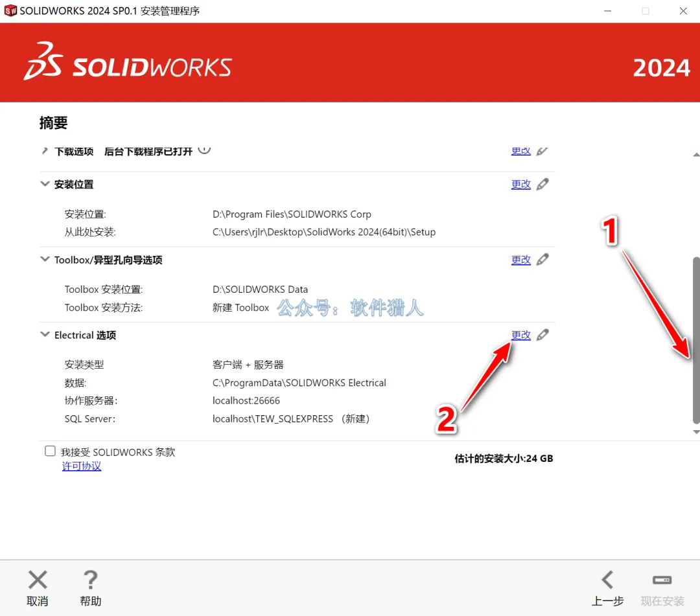Click 估计的安装大小:24 GB text
The height and width of the screenshot is (616, 700).
click(504, 458)
